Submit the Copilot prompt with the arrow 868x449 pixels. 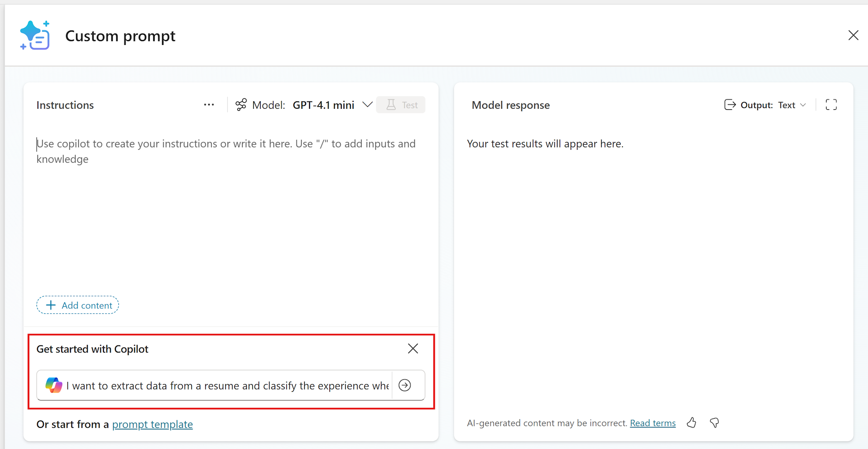pyautogui.click(x=405, y=385)
